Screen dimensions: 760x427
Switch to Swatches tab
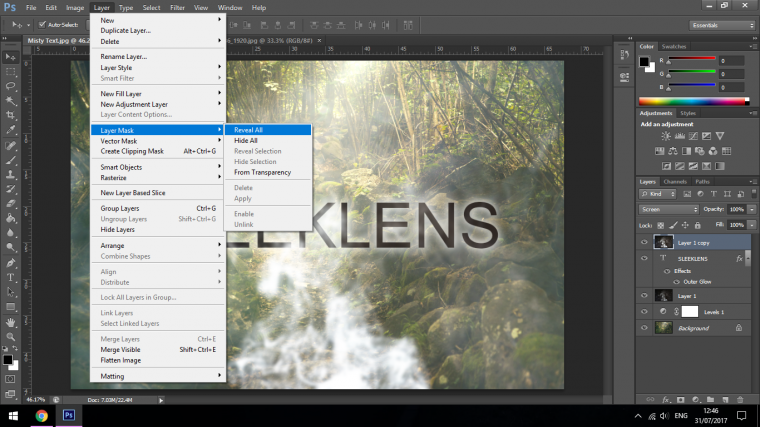point(674,47)
